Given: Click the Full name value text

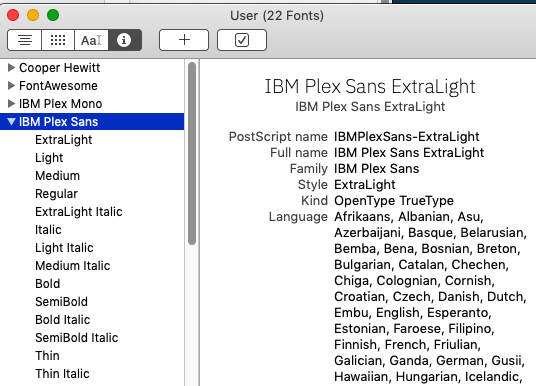Looking at the screenshot, I should tap(409, 152).
